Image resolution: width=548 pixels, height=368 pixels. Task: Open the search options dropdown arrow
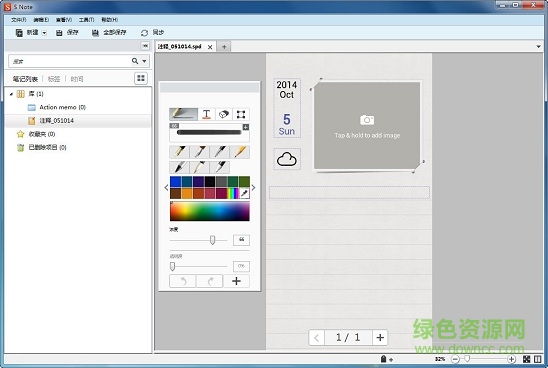click(x=144, y=61)
